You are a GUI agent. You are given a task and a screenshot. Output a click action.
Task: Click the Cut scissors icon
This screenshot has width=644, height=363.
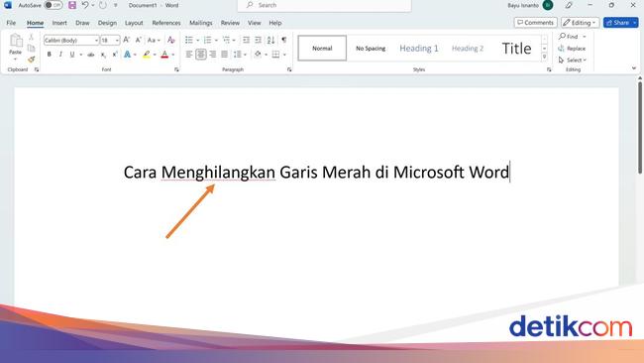coord(32,38)
